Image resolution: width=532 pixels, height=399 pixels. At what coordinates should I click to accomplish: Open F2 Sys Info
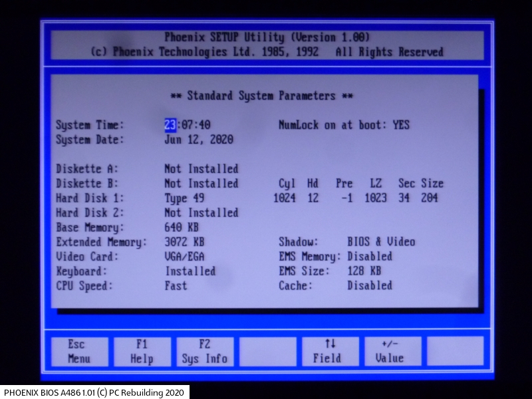204,351
